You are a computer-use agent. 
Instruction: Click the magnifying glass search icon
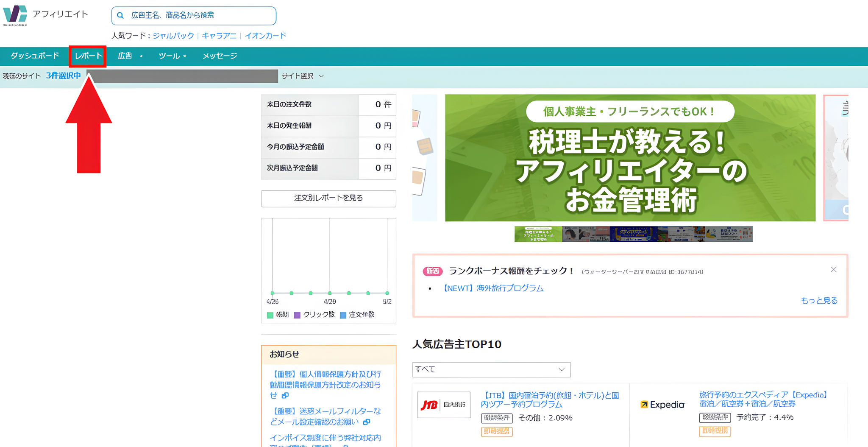pos(120,15)
